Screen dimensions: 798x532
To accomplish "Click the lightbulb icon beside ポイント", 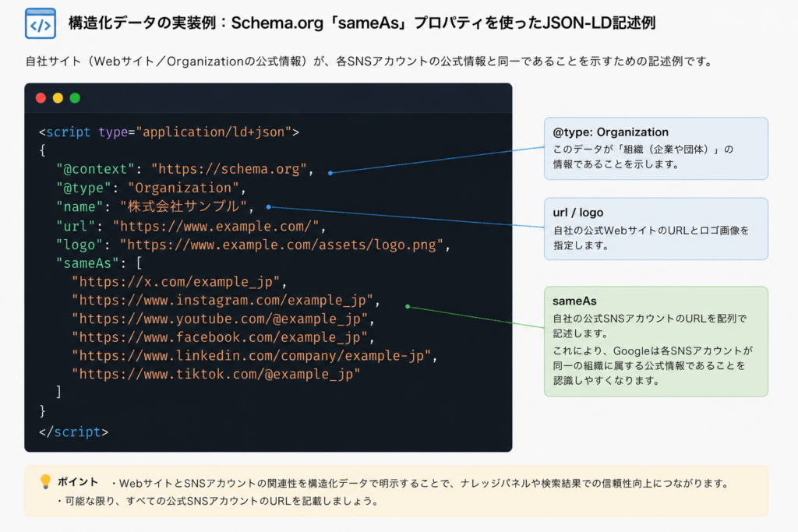I will pyautogui.click(x=45, y=481).
